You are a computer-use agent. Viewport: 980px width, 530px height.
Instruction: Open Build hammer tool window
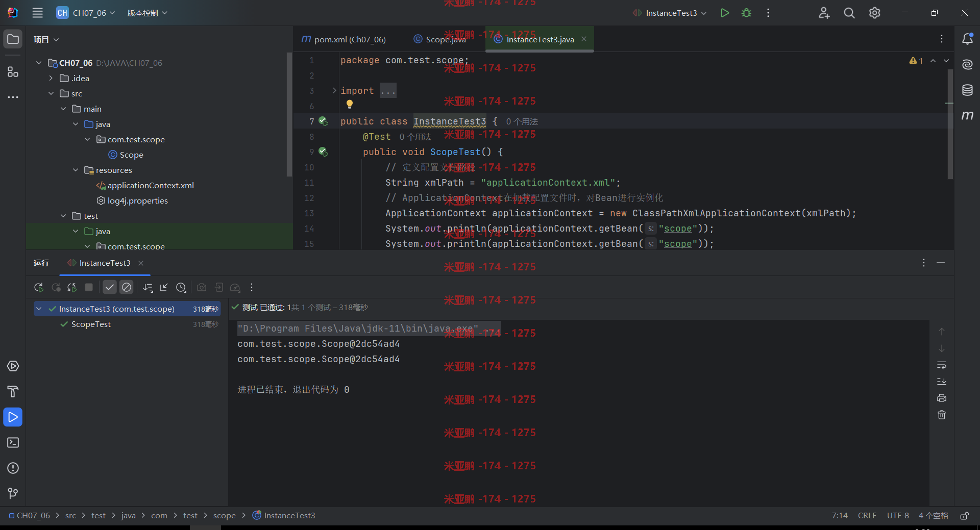13,392
